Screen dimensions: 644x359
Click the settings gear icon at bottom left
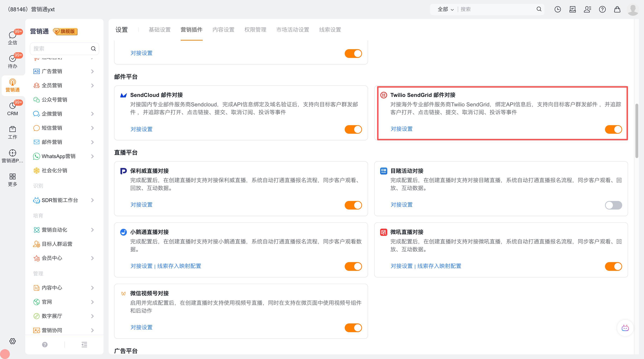[13, 341]
